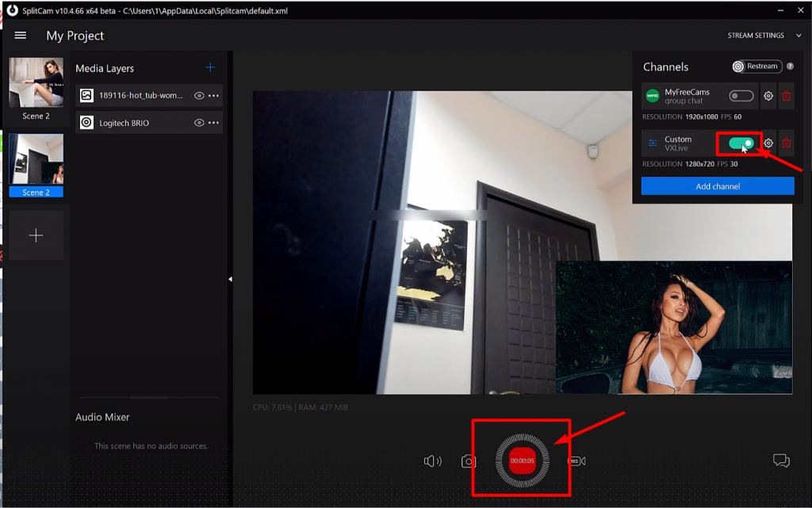
Task: Click the SplitCam logo in title bar
Action: click(12, 10)
